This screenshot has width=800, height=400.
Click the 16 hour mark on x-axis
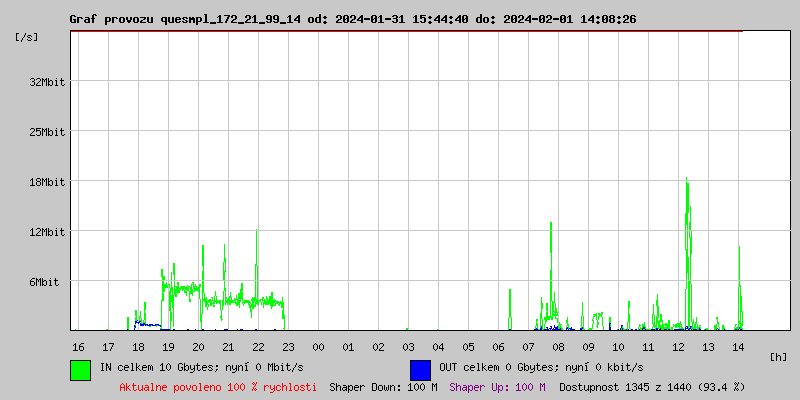78,347
